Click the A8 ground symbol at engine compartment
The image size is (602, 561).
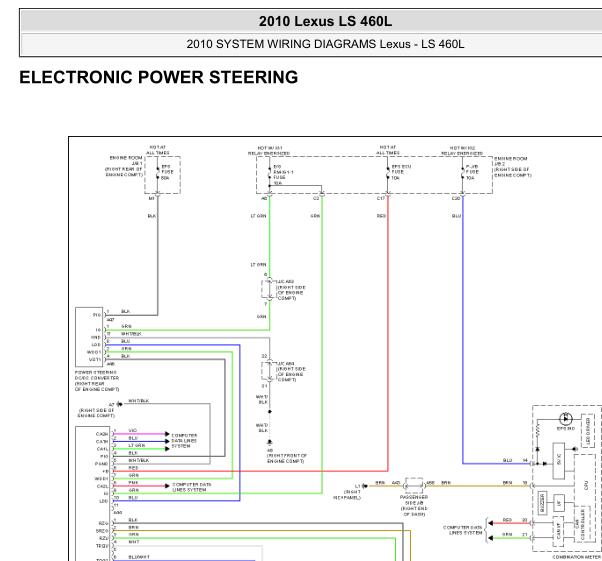(x=270, y=442)
